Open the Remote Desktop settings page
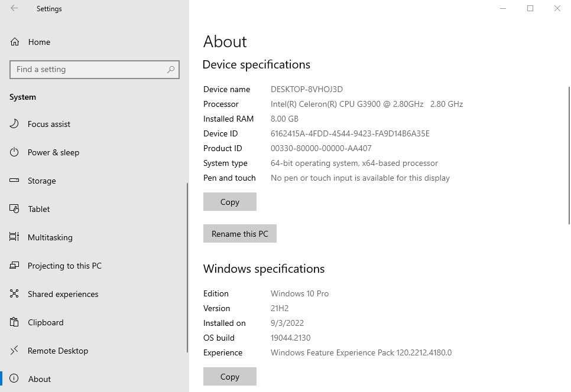 [57, 351]
